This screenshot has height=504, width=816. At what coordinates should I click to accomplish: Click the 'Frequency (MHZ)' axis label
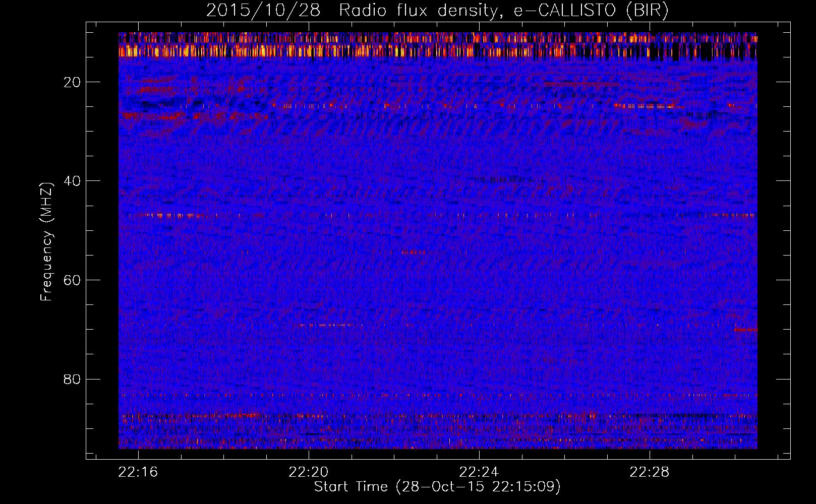pos(46,242)
